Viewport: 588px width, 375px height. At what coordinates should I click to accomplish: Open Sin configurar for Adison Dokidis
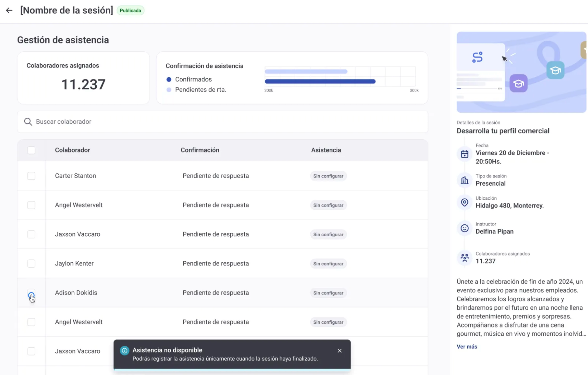tap(328, 293)
